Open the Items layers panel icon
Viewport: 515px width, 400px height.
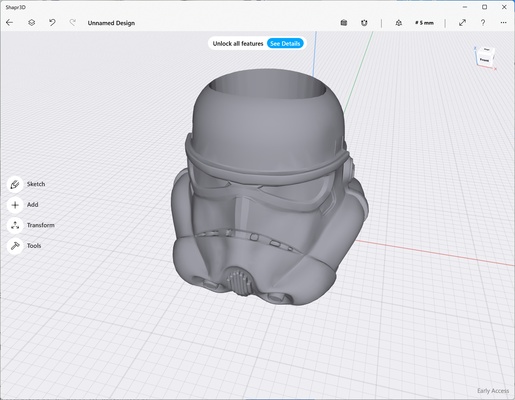pos(31,23)
